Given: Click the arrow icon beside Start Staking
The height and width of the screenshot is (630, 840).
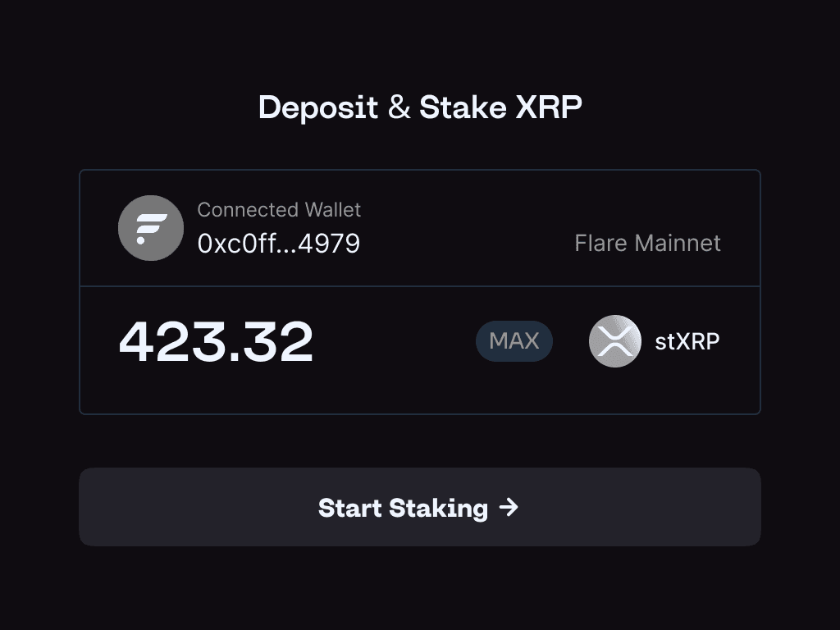Looking at the screenshot, I should tap(509, 508).
